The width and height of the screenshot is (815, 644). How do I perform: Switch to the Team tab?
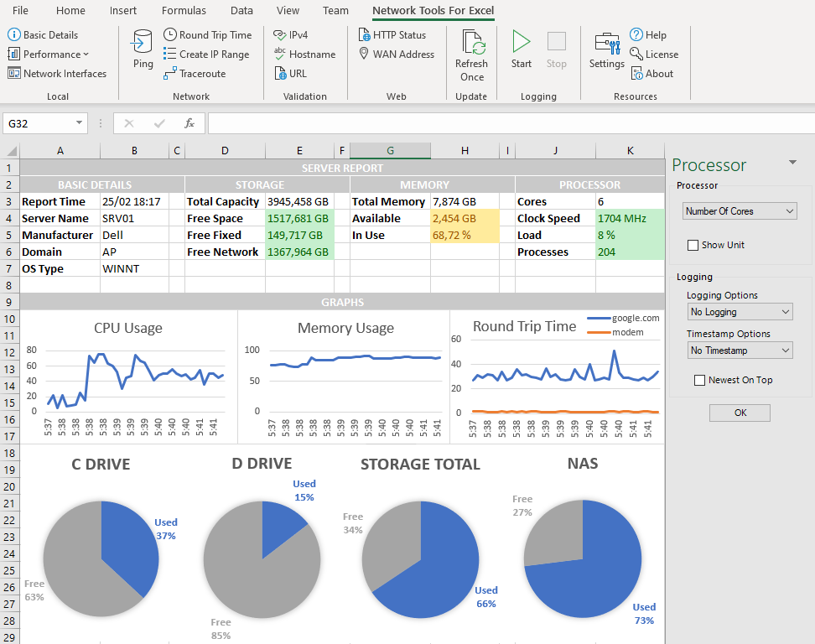(x=335, y=10)
